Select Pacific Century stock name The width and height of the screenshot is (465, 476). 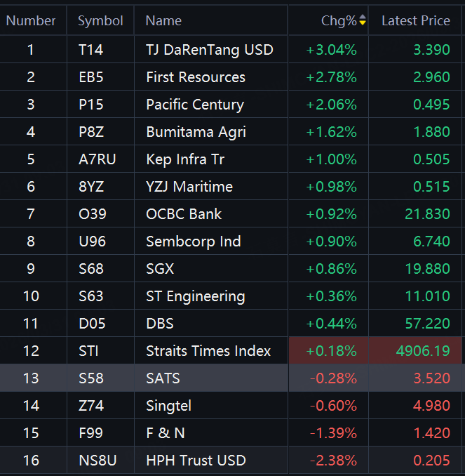coord(195,105)
